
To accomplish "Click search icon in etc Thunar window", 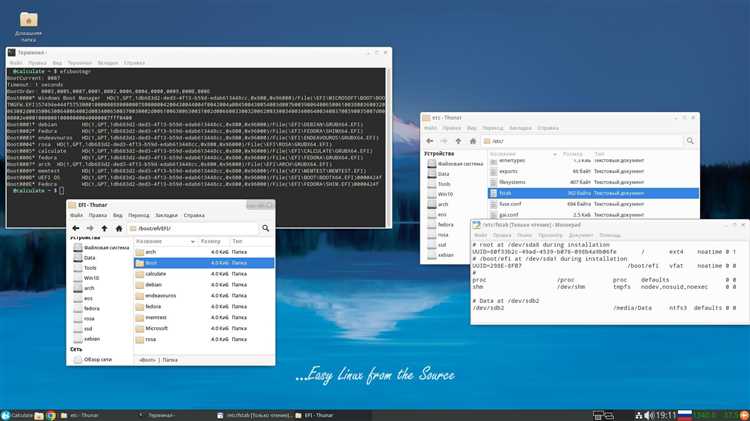I will tap(690, 141).
